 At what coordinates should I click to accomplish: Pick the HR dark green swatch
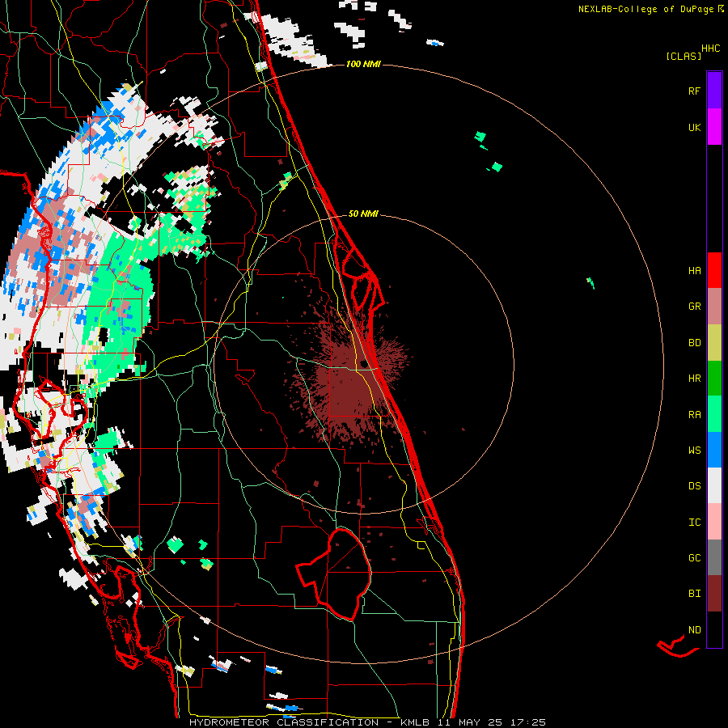714,379
